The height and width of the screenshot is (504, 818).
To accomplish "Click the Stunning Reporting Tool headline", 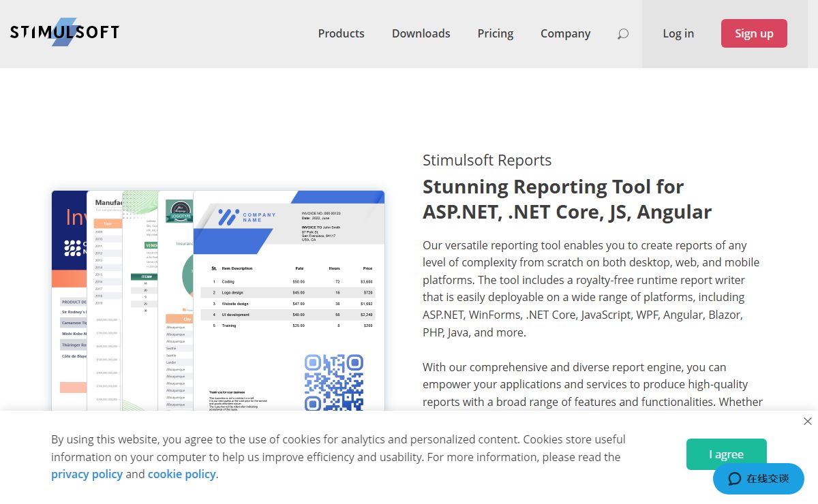I will click(566, 199).
